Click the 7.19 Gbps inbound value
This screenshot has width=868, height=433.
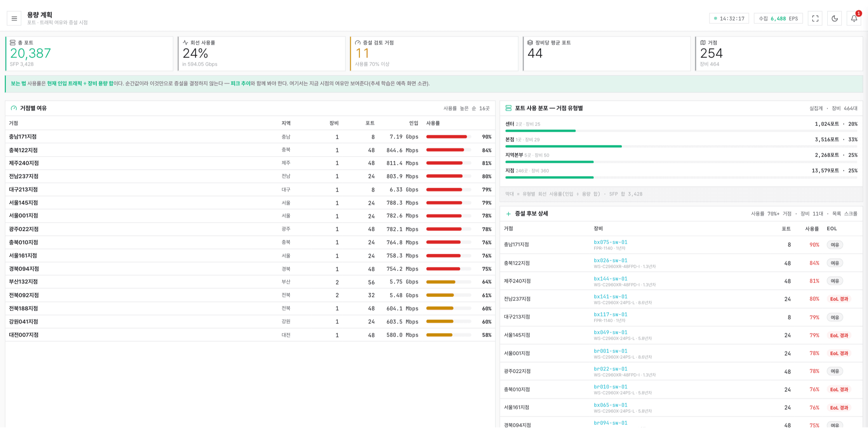coord(404,137)
